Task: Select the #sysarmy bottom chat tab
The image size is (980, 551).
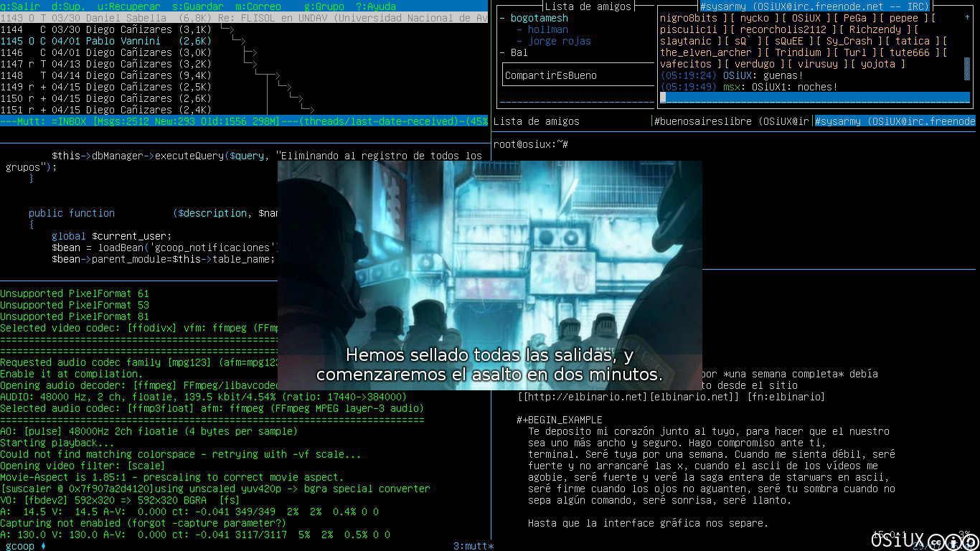Action: (895, 121)
